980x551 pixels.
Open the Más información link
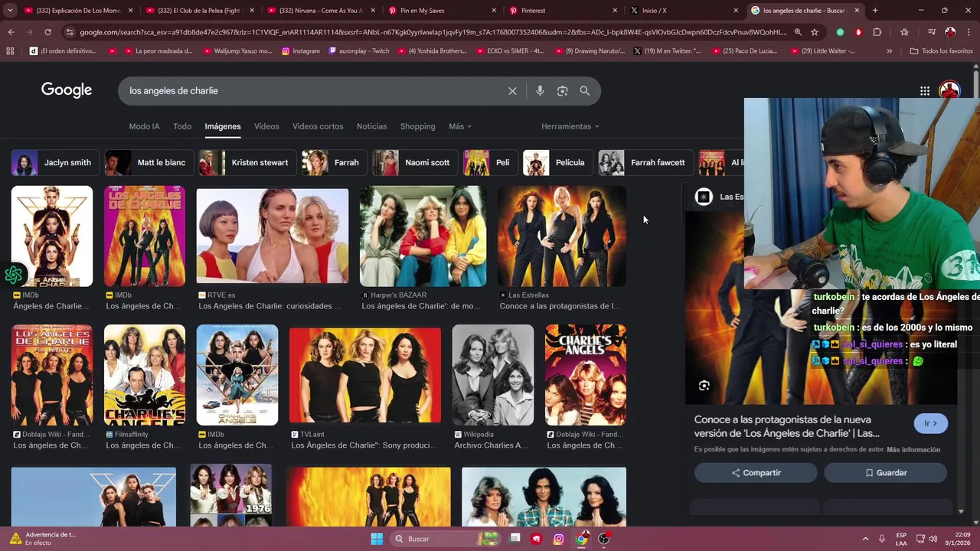tap(913, 450)
